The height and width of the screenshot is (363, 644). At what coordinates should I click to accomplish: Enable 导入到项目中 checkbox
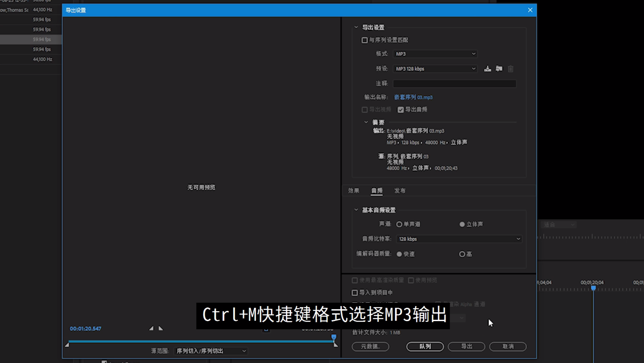[355, 293]
